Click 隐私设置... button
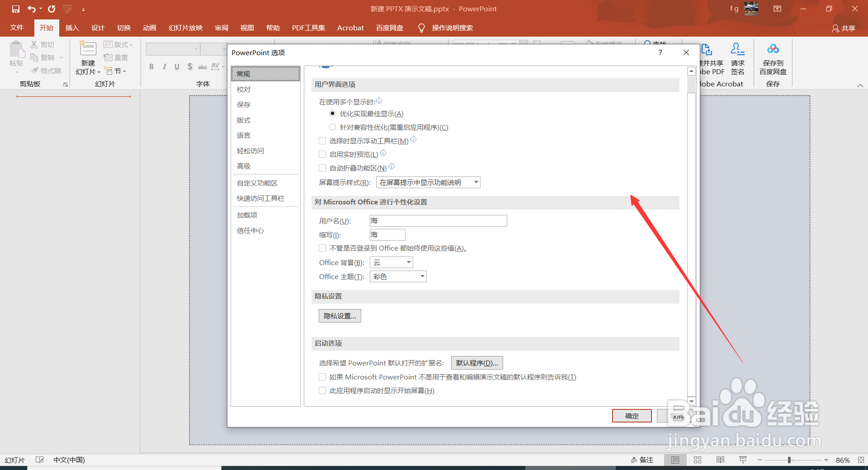Screen dimensions: 868x470 point(340,316)
